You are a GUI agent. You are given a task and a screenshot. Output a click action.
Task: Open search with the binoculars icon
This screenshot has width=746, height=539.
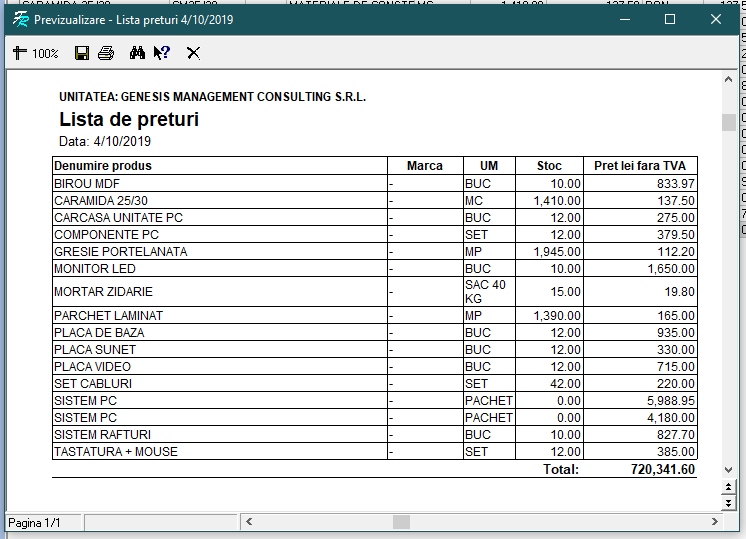138,53
